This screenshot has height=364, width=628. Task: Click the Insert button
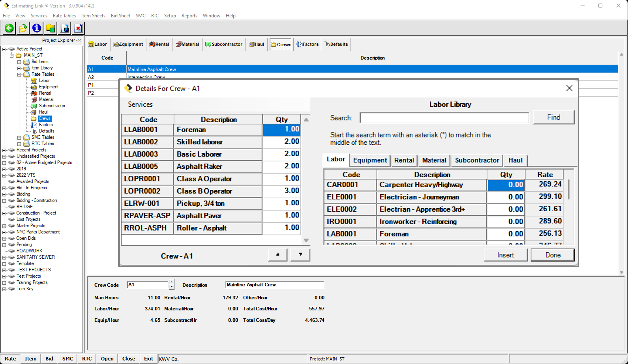(505, 255)
